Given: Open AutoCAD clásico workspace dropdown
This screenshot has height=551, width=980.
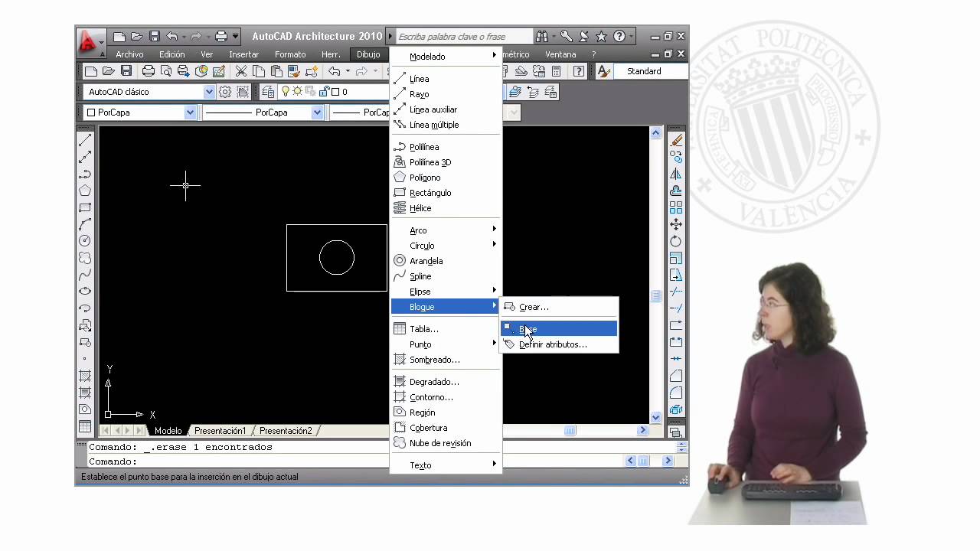Looking at the screenshot, I should pos(209,92).
